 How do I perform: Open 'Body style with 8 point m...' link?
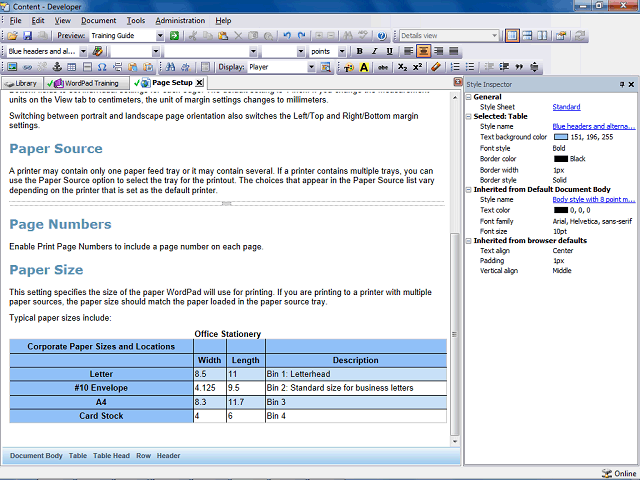tap(594, 200)
